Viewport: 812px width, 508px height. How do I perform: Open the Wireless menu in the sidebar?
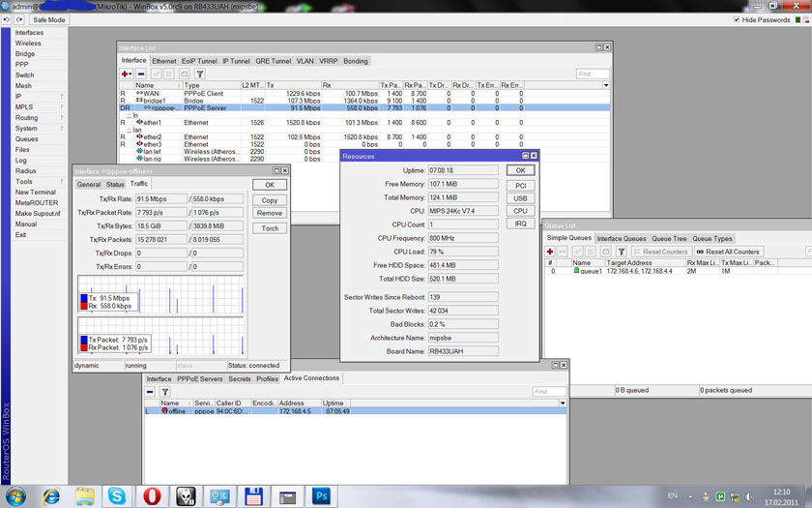(28, 44)
